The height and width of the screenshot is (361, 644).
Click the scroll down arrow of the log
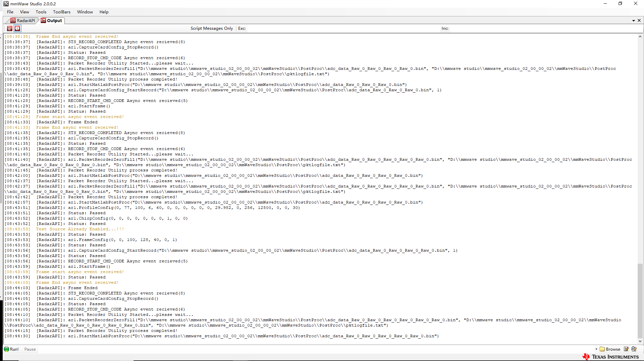pos(640,341)
